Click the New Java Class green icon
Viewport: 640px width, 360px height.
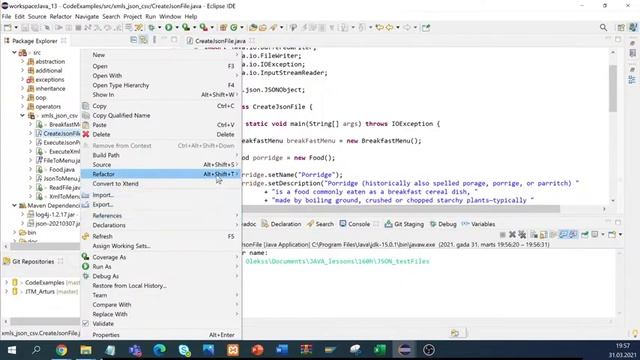pos(234,27)
